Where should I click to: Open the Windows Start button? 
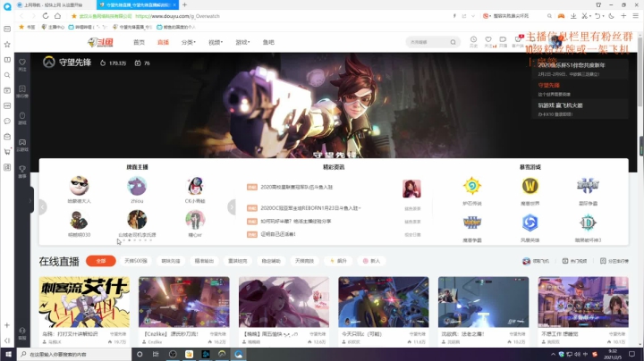coord(8,354)
